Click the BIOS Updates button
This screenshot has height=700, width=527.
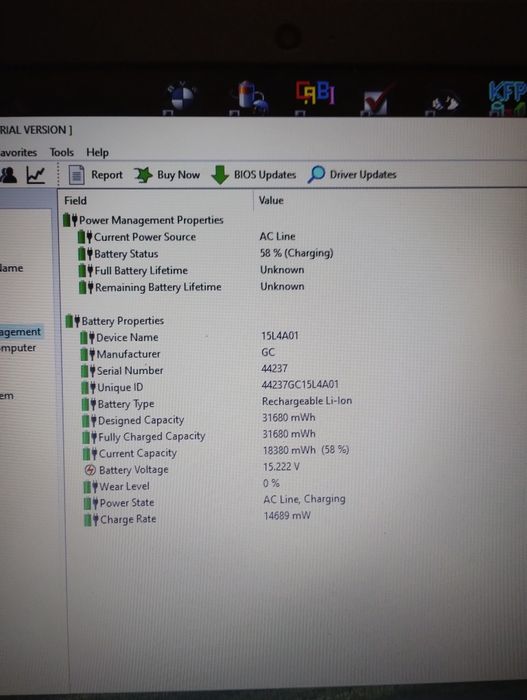(x=253, y=175)
